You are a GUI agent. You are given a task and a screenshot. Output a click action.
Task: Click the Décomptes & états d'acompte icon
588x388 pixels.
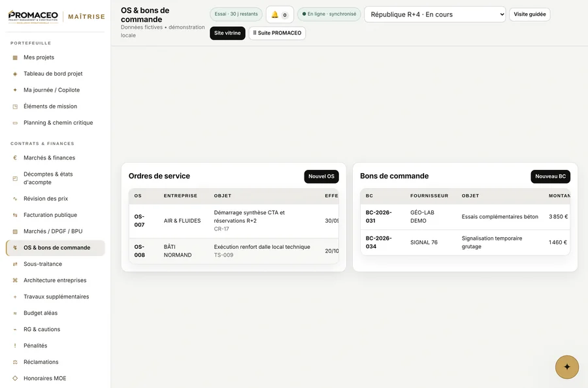(x=15, y=178)
